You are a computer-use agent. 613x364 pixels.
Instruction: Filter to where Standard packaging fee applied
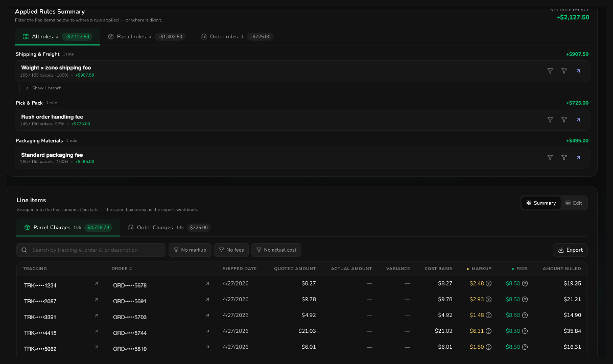coord(550,158)
